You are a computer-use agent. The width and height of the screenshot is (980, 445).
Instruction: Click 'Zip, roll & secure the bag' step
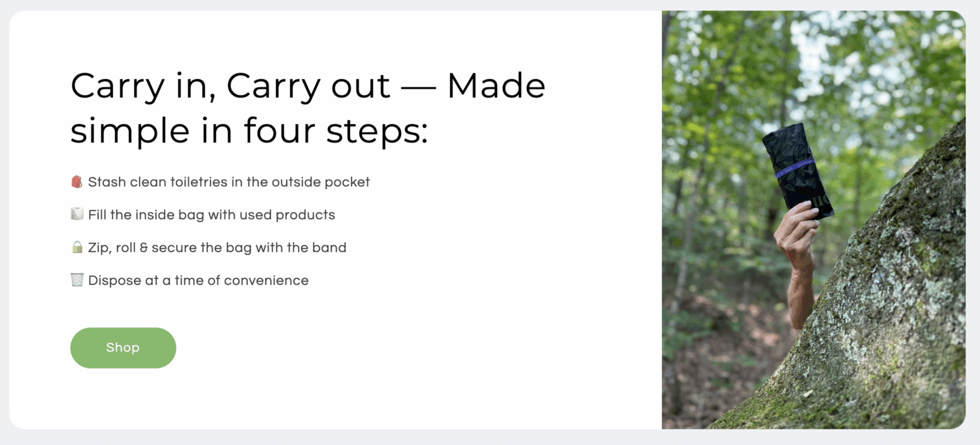[x=218, y=248]
